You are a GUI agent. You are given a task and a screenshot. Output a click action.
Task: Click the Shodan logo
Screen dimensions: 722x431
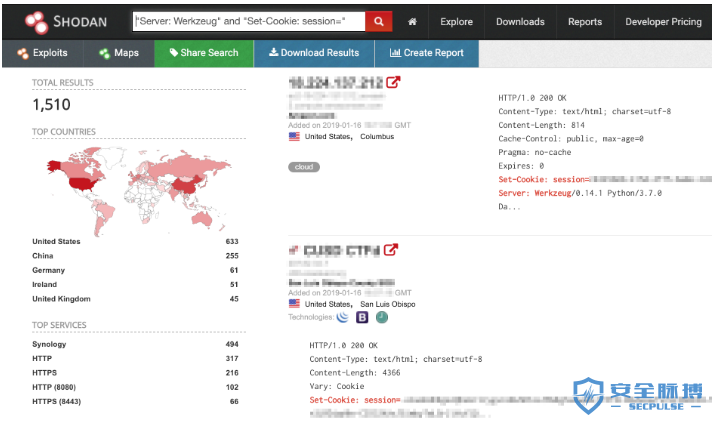tap(66, 22)
